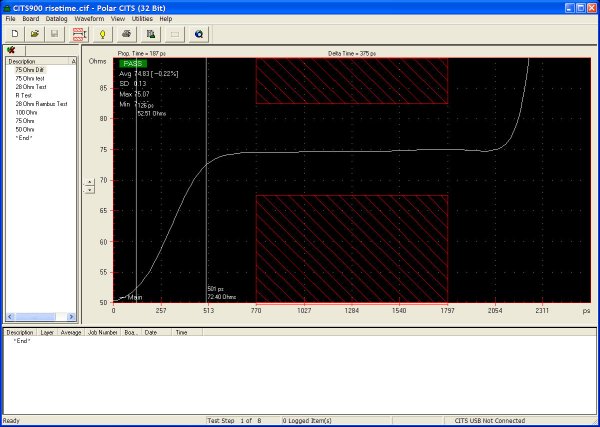Select the 75 Ohm test row
600x427 pixels.
point(30,78)
